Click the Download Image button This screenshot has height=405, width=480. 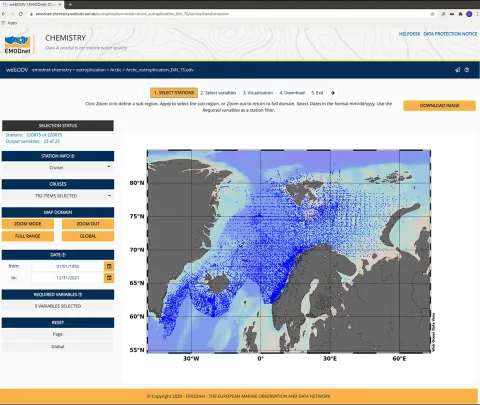[440, 106]
